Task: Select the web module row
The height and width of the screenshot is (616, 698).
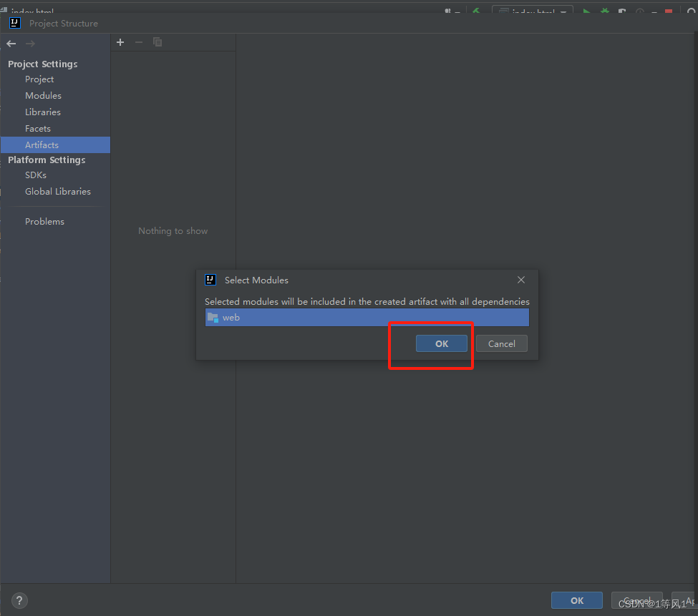Action: click(367, 318)
